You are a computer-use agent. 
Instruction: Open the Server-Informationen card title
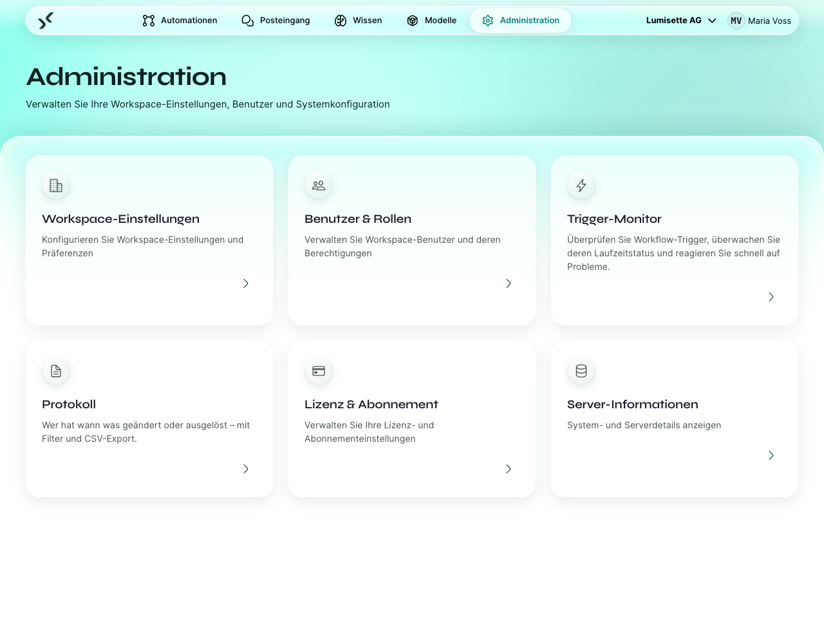(633, 404)
